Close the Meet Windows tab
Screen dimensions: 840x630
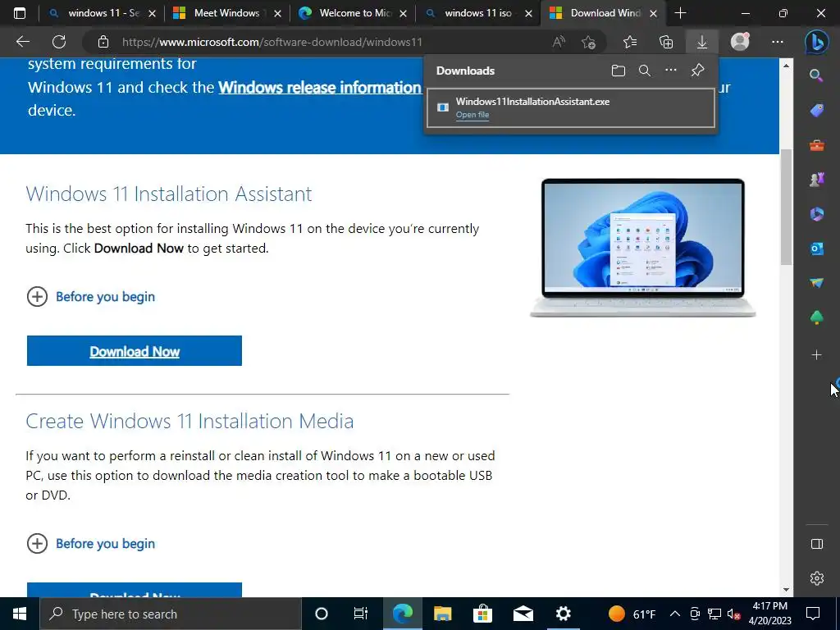point(277,14)
